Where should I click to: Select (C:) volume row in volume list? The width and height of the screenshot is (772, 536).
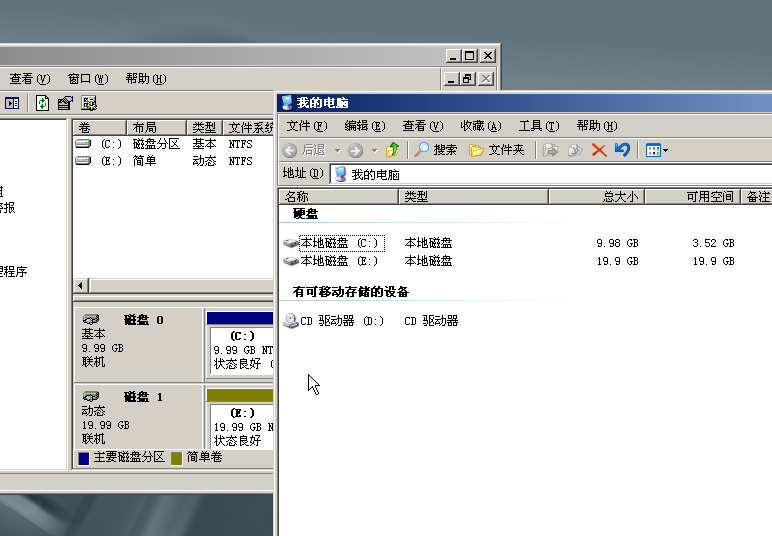coord(173,144)
